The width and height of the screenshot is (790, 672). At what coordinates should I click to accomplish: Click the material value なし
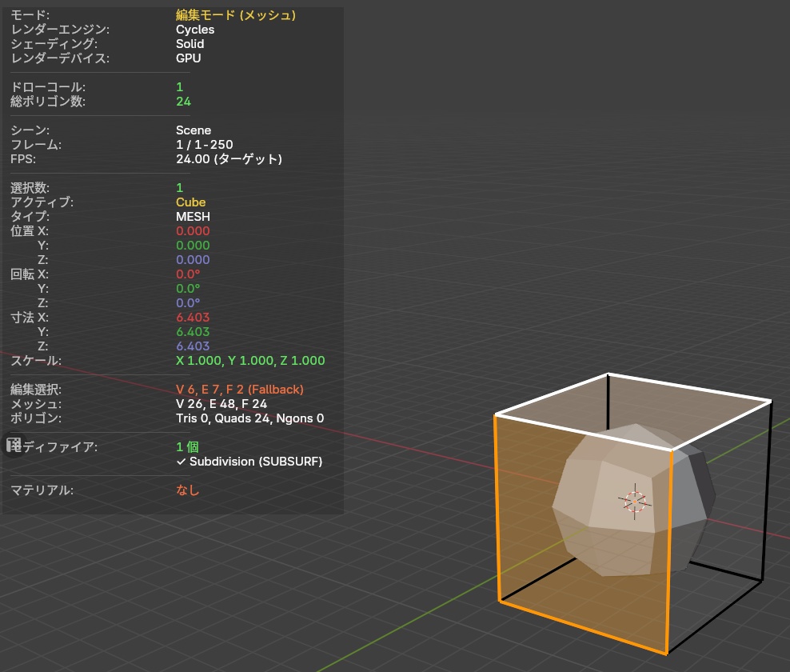pos(188,490)
